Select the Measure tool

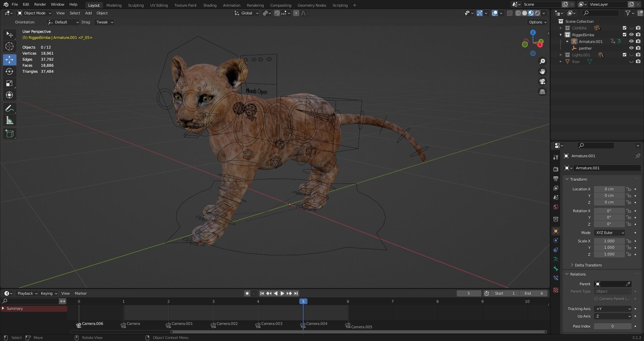click(x=9, y=120)
